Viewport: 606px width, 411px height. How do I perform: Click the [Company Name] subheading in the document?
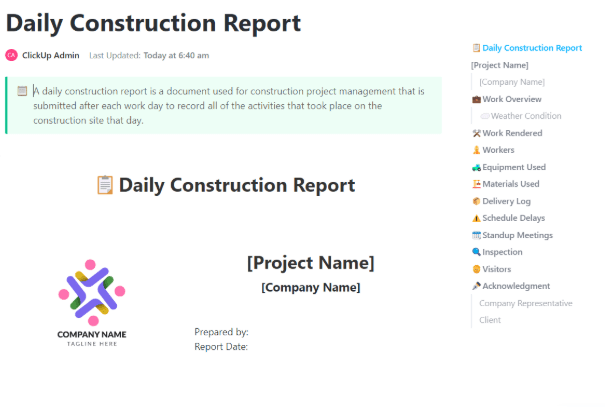coord(311,287)
